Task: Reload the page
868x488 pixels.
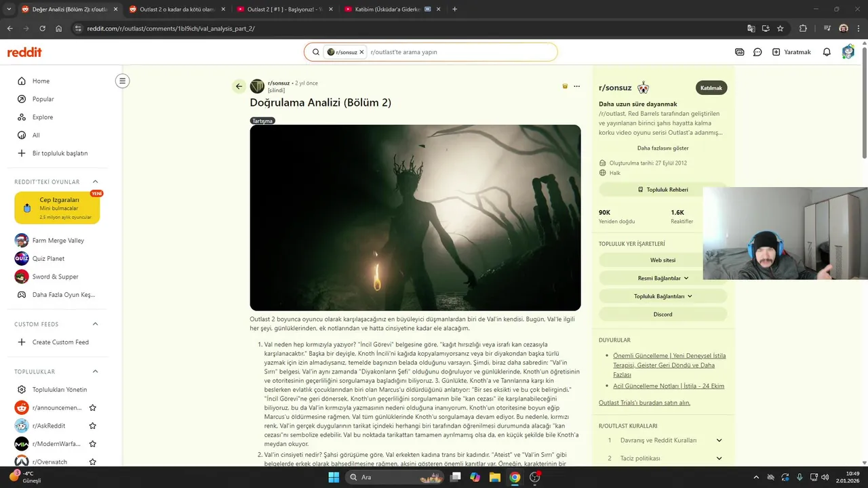Action: [42, 28]
